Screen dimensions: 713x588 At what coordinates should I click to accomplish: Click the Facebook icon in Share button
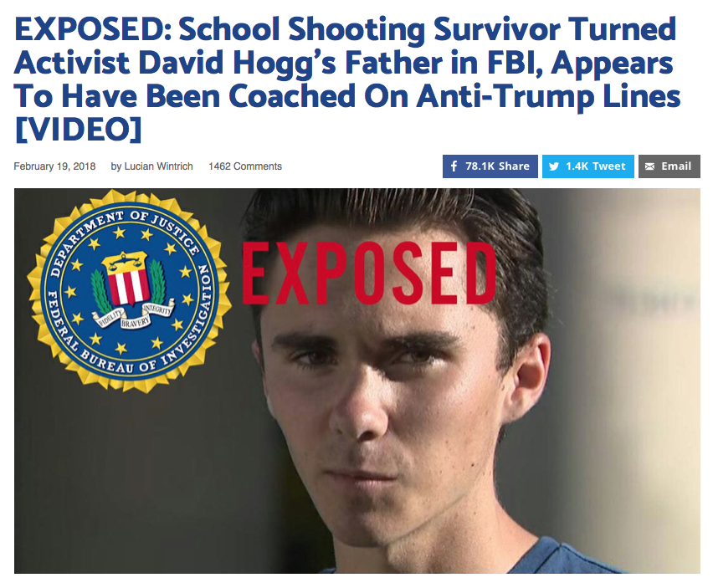[454, 166]
